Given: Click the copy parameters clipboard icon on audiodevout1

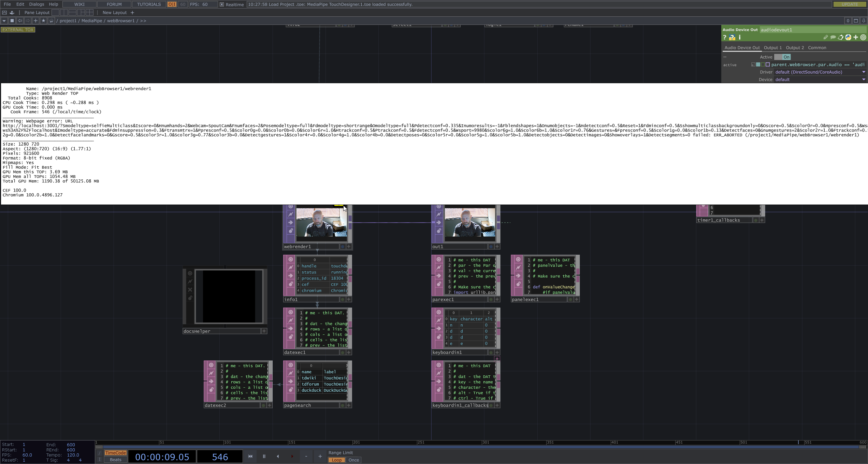Looking at the screenshot, I should pyautogui.click(x=840, y=37).
